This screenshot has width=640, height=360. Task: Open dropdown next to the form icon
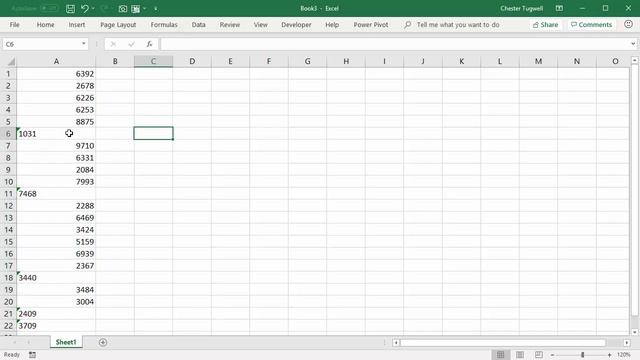click(144, 9)
